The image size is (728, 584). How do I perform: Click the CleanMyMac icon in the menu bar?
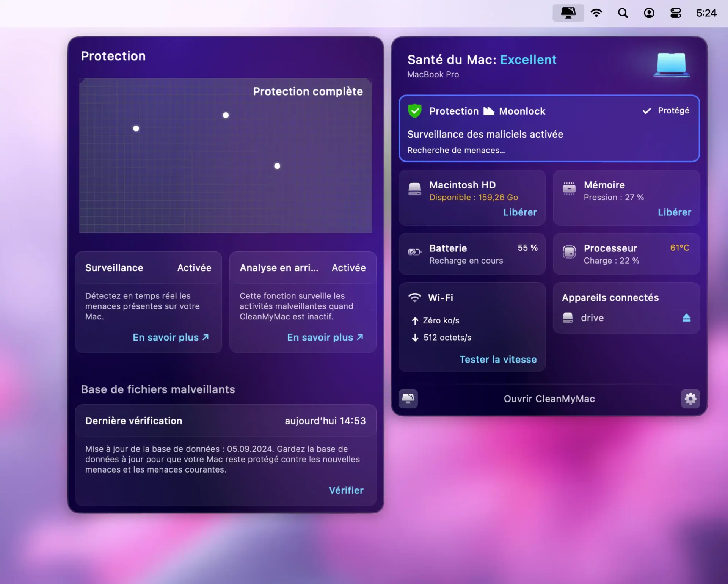pyautogui.click(x=568, y=13)
